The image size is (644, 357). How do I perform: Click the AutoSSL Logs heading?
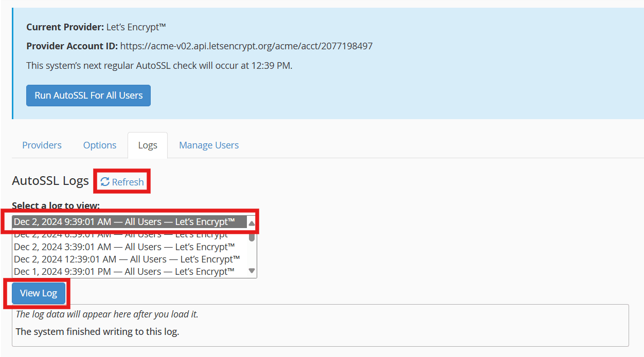(50, 181)
